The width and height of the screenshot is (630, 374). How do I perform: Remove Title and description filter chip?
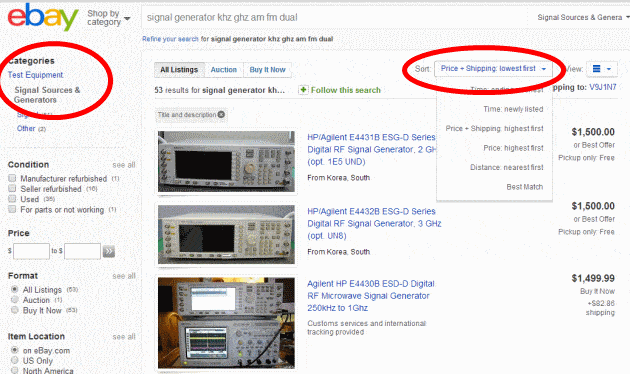[221, 114]
